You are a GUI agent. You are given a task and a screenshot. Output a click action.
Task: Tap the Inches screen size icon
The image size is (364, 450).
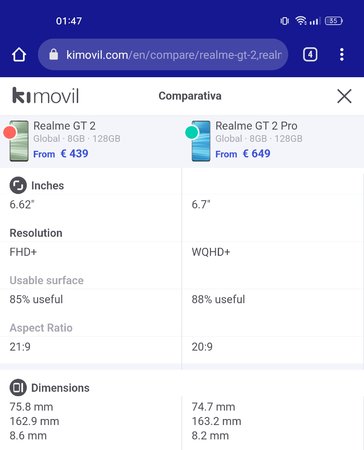18,185
